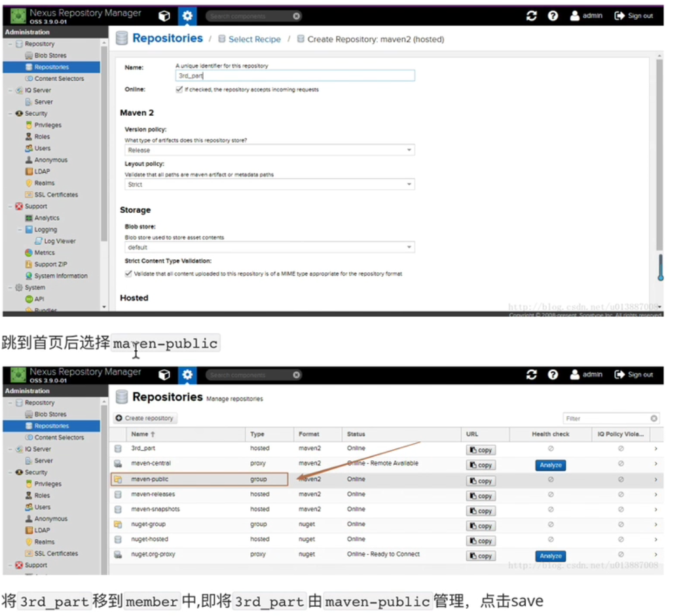
Task: Click Analyze for the nuget.org-proxy repository
Action: tap(550, 556)
